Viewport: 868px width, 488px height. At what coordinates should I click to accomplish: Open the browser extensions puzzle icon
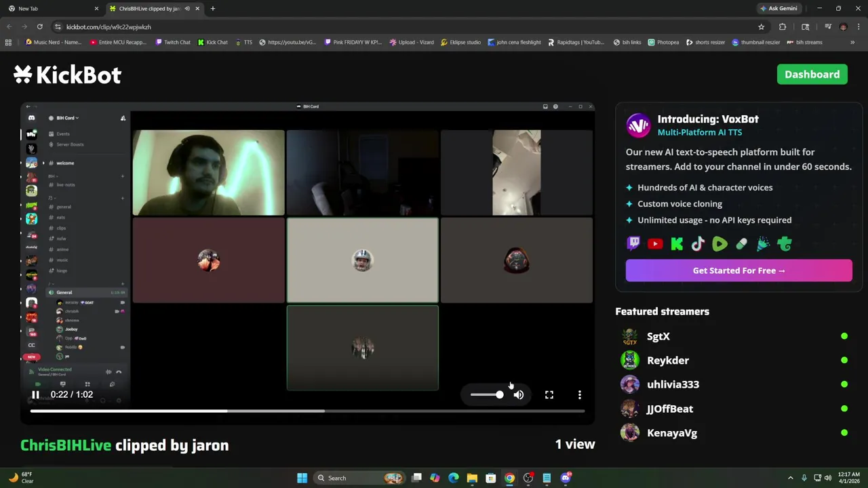point(783,26)
